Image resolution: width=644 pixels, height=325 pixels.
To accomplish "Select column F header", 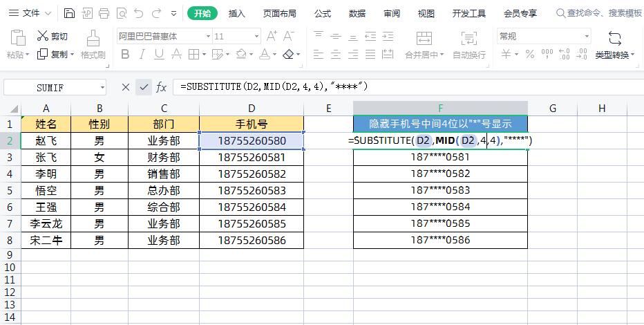I will (x=440, y=109).
